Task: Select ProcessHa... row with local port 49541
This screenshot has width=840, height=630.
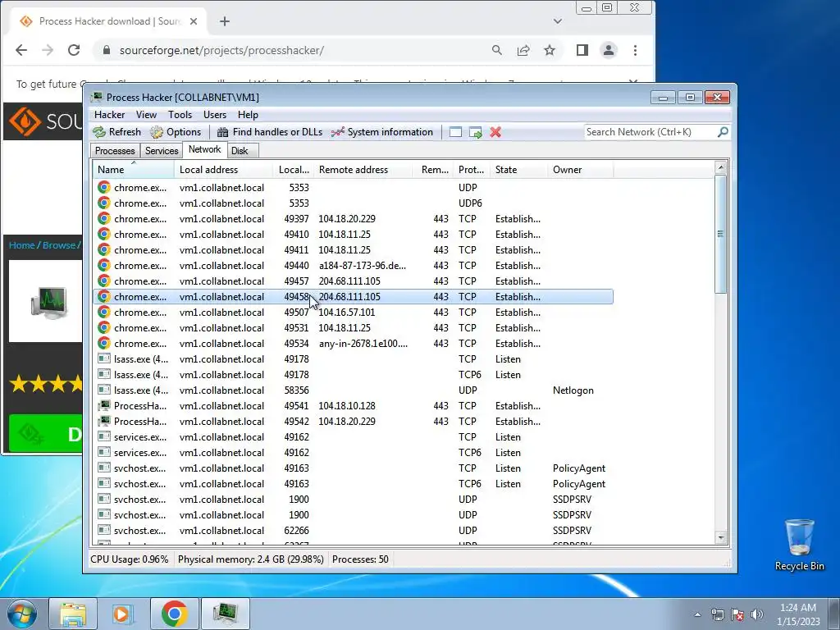Action: [x=353, y=405]
